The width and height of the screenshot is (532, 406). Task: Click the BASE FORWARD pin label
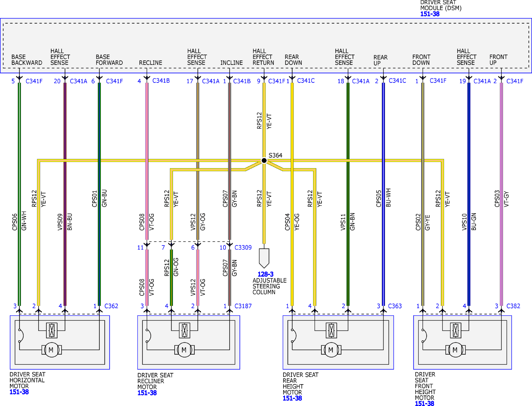(109, 60)
